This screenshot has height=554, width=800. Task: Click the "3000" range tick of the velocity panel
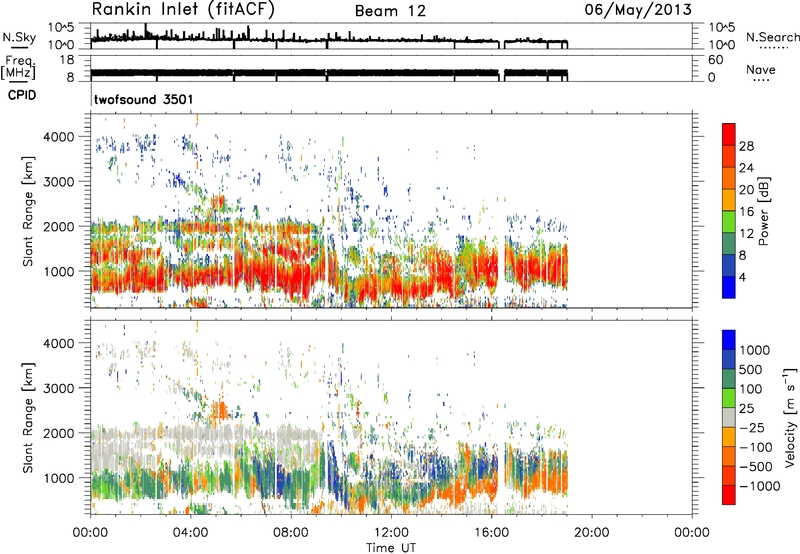click(x=61, y=388)
